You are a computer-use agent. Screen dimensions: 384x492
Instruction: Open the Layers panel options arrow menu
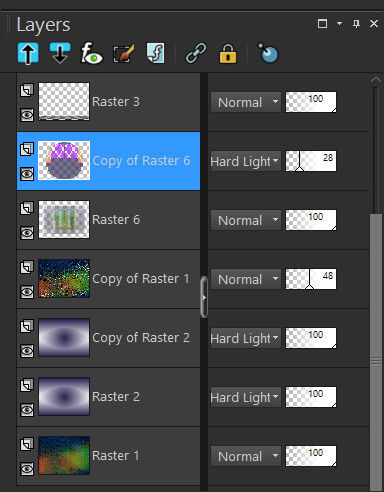339,24
